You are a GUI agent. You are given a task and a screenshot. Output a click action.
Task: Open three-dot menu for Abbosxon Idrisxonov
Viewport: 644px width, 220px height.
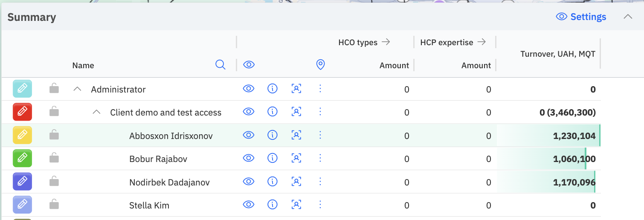(320, 135)
